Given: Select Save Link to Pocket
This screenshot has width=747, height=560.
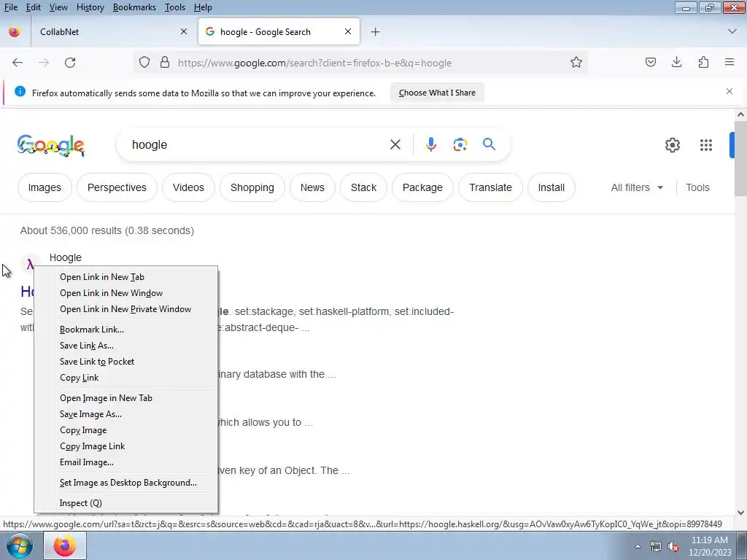Looking at the screenshot, I should coord(125,362).
